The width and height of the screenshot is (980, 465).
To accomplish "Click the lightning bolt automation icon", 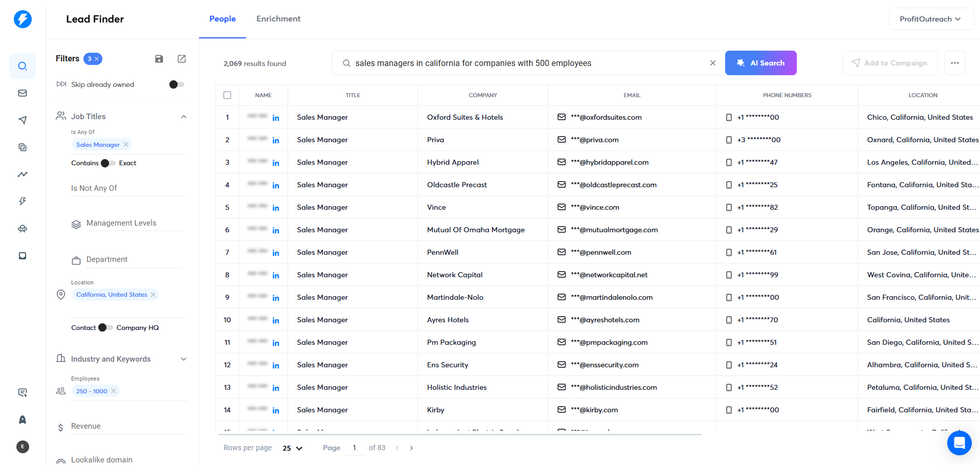I will tap(22, 201).
